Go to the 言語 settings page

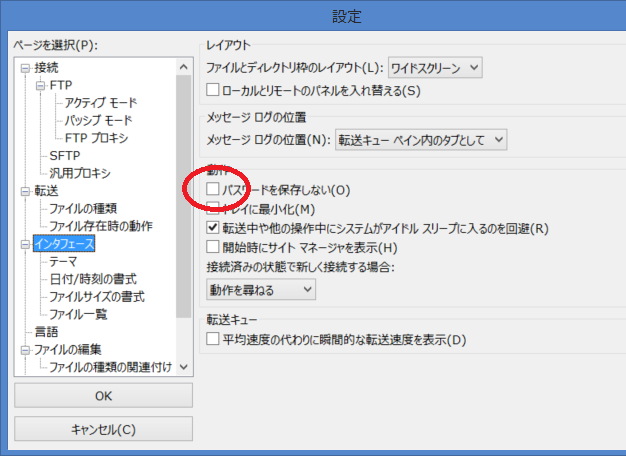point(46,331)
